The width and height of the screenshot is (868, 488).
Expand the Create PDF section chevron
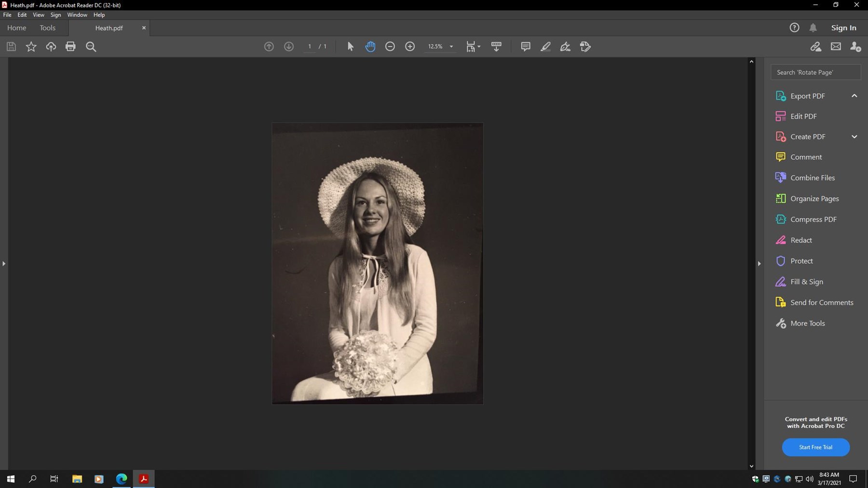854,136
